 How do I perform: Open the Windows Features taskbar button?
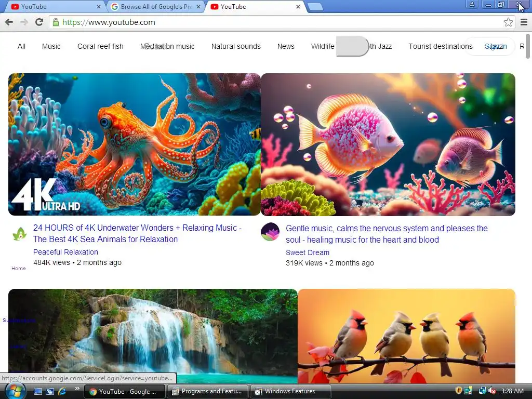(290, 392)
